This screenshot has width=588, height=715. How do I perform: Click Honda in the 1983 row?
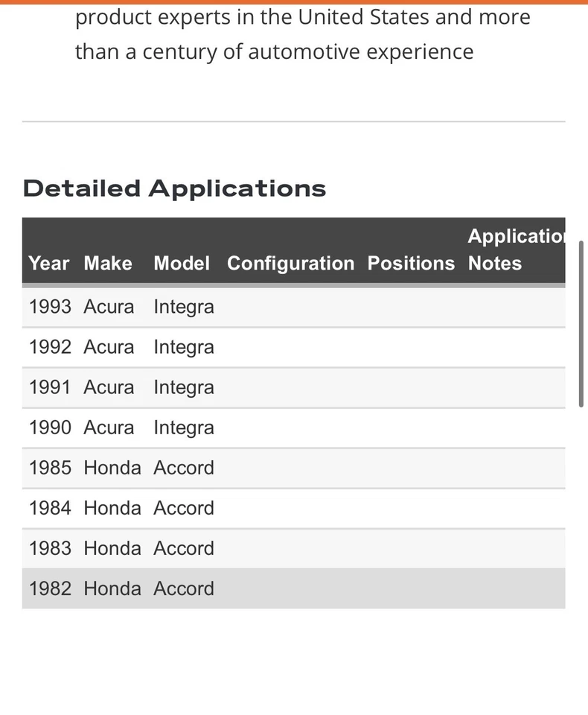pyautogui.click(x=112, y=548)
